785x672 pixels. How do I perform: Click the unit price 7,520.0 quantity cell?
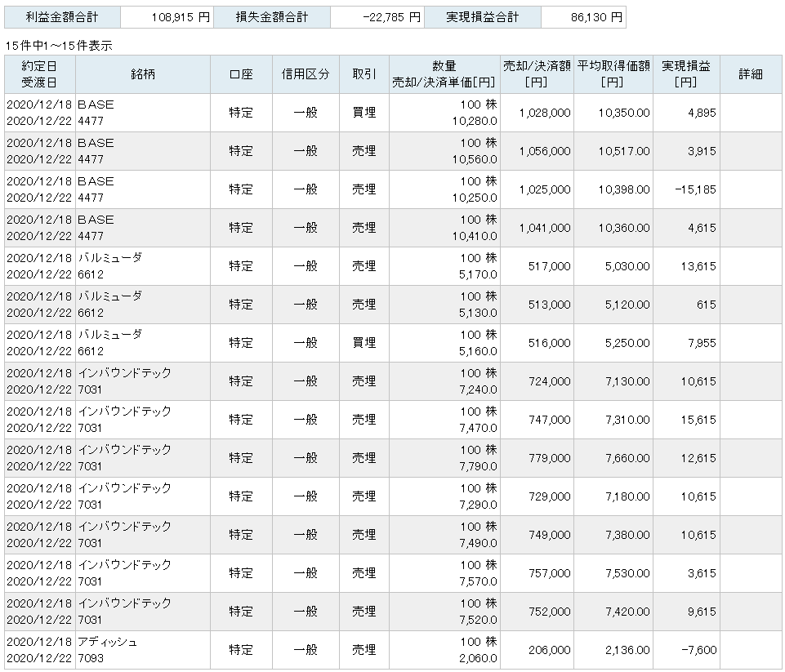(x=444, y=612)
